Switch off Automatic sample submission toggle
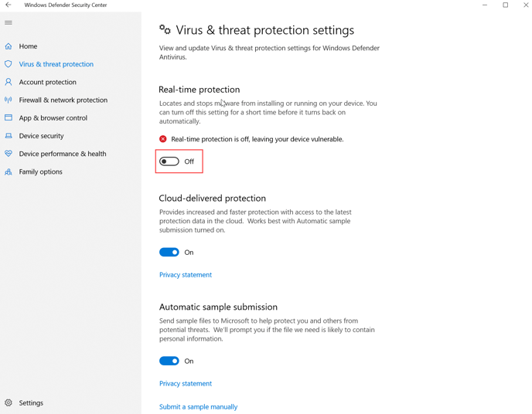Image resolution: width=532 pixels, height=414 pixels. tap(169, 361)
